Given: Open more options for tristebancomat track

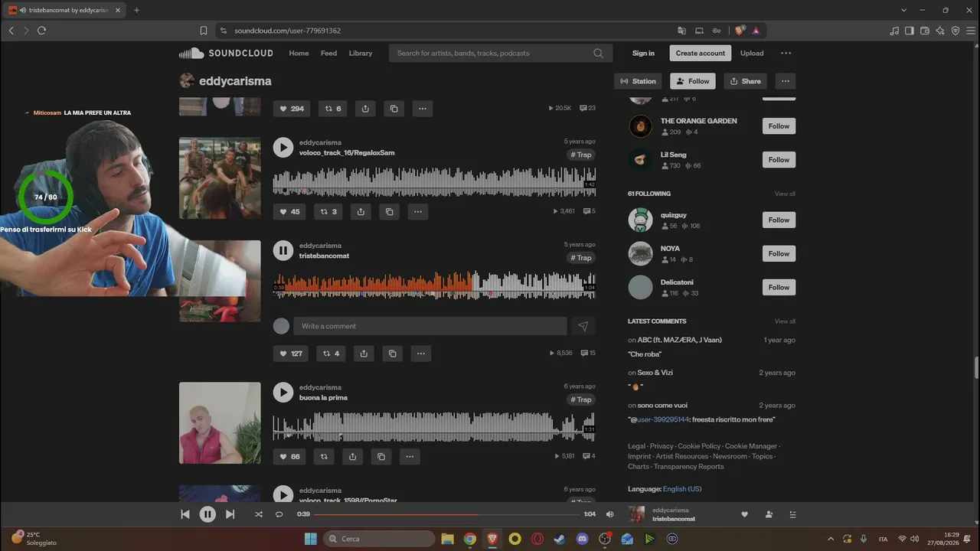Looking at the screenshot, I should pyautogui.click(x=421, y=354).
